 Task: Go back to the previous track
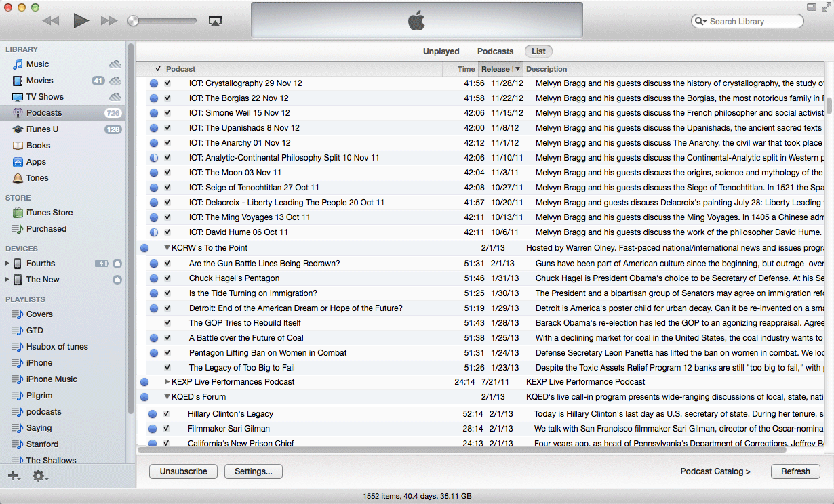click(51, 21)
